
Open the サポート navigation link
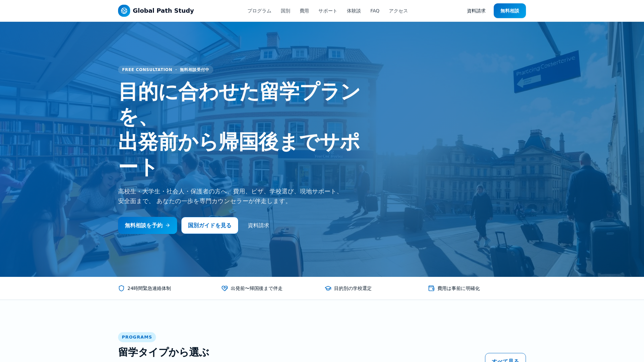pos(328,11)
